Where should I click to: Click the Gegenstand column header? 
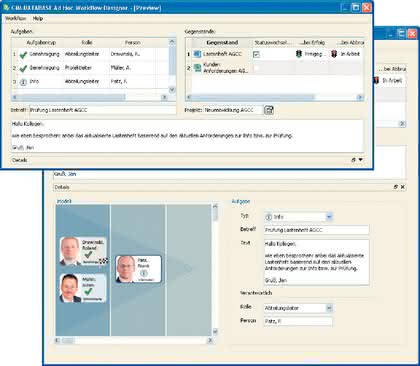tap(222, 43)
